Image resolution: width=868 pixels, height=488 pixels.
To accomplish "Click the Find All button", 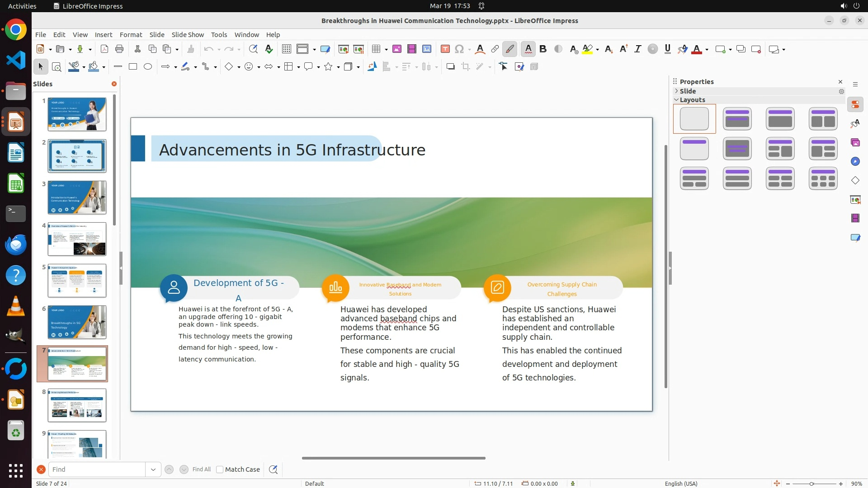I will (202, 469).
